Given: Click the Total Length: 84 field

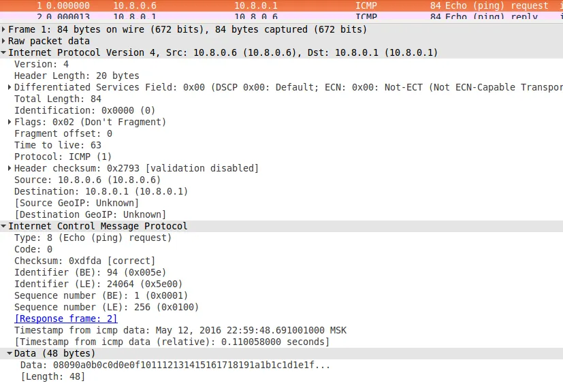Looking at the screenshot, I should [58, 99].
